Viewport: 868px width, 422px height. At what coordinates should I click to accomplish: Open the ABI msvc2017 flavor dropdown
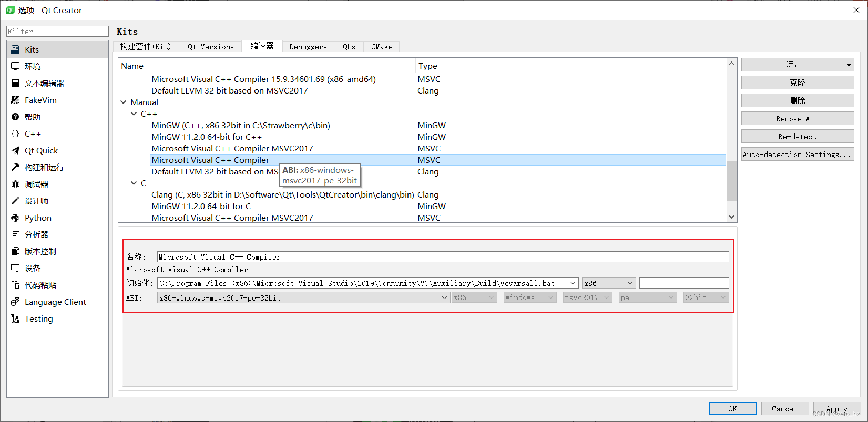click(x=587, y=297)
